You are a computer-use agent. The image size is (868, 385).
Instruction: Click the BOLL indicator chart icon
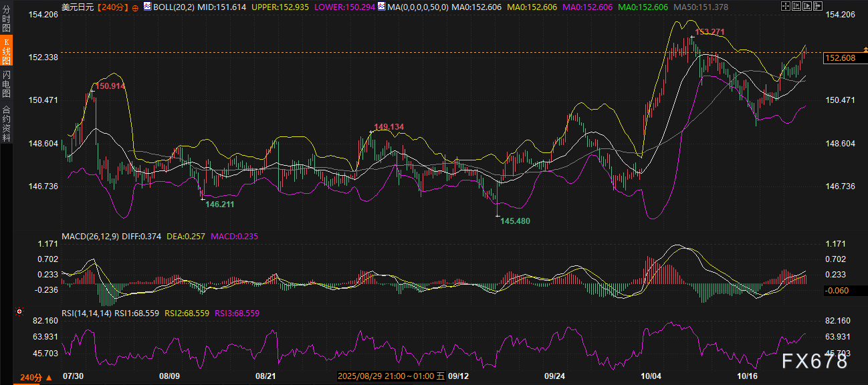[x=138, y=7]
